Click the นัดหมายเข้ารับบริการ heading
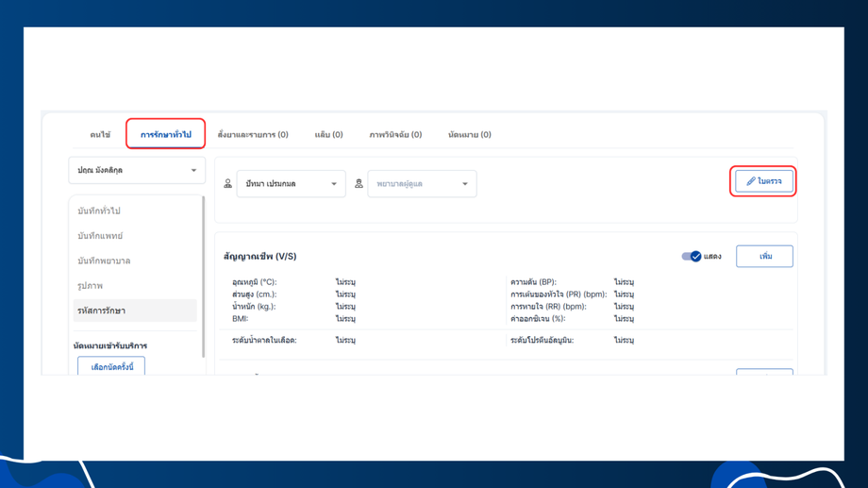 (110, 345)
